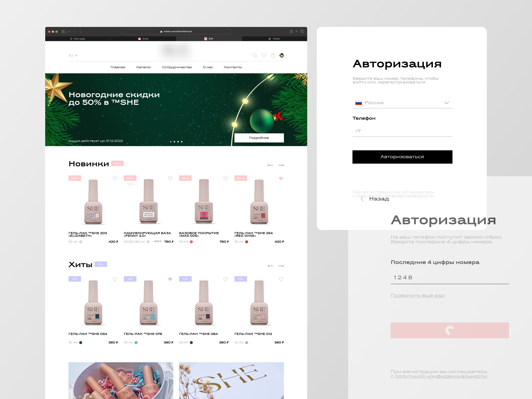Viewport: 532px width, 399px height.
Task: Open the wishlist heart icon in header
Action: click(x=264, y=55)
